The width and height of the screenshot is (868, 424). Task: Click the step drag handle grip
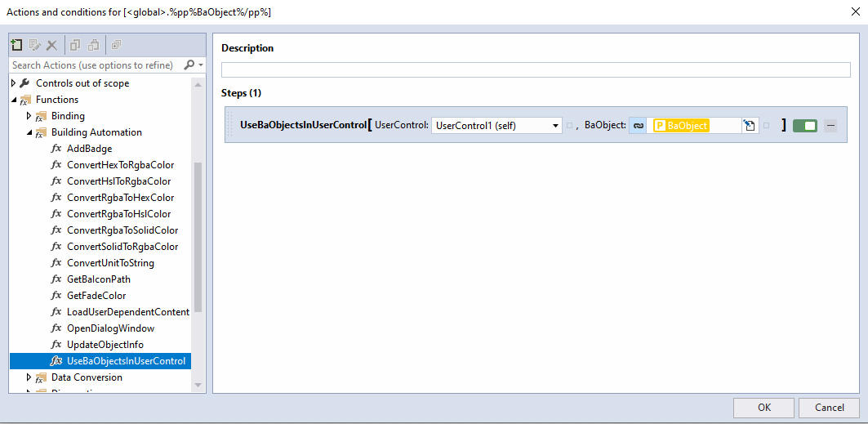(x=231, y=125)
